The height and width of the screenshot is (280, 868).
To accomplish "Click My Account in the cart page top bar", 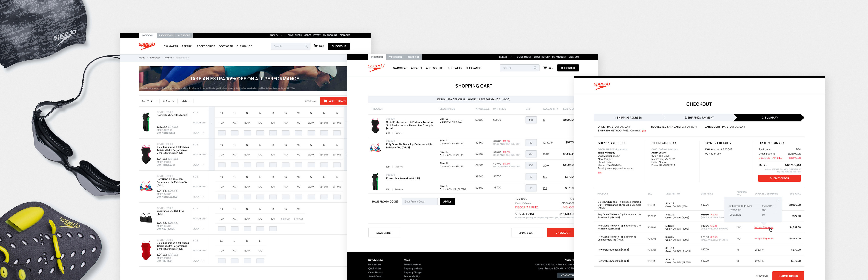I will tap(559, 57).
